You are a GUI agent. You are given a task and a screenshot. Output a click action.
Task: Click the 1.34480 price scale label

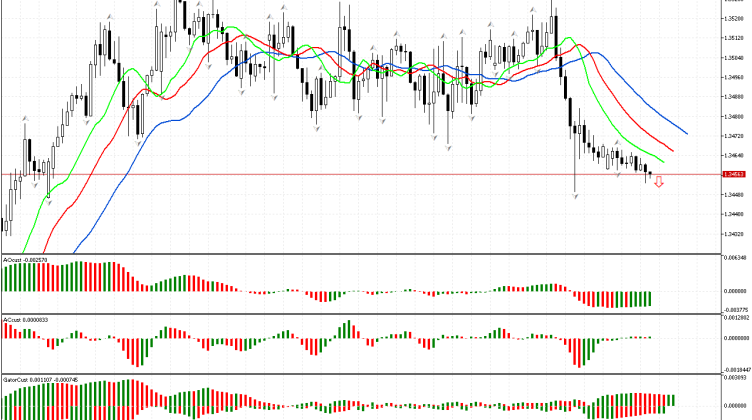coord(735,194)
